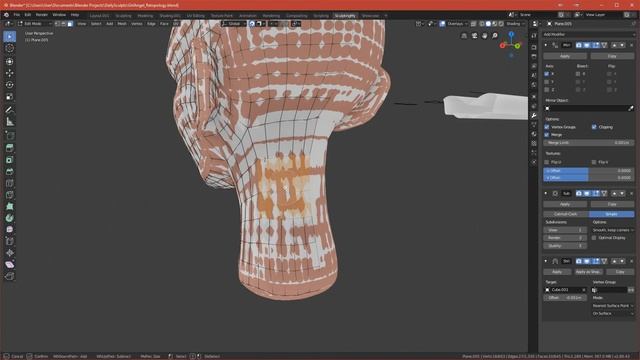
Task: Select the Spin tool
Action: [x=10, y=218]
